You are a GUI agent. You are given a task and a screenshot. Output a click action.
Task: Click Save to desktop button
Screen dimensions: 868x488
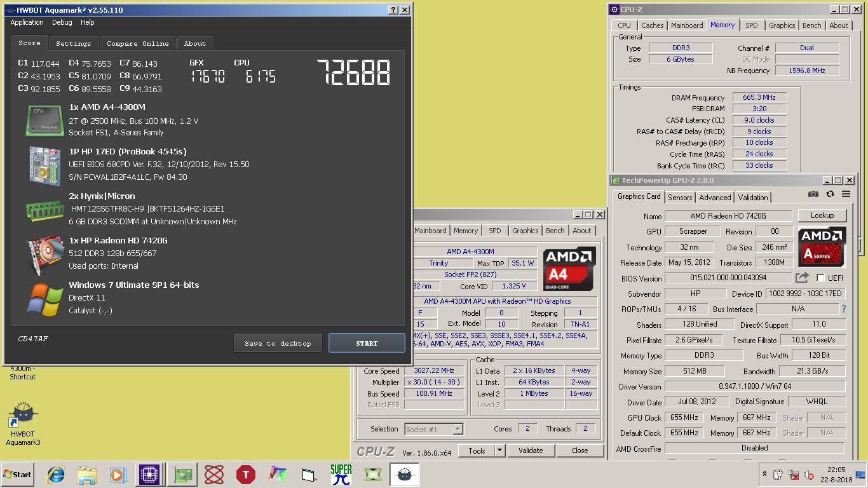pyautogui.click(x=278, y=343)
